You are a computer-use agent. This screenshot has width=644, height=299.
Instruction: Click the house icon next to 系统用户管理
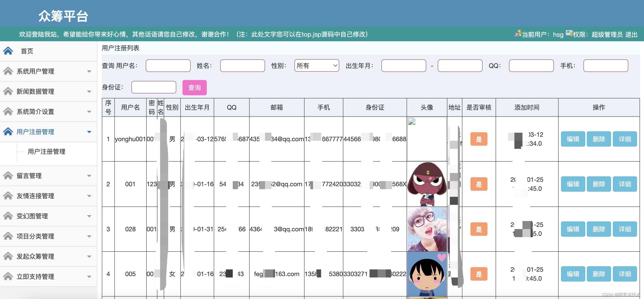click(x=8, y=71)
